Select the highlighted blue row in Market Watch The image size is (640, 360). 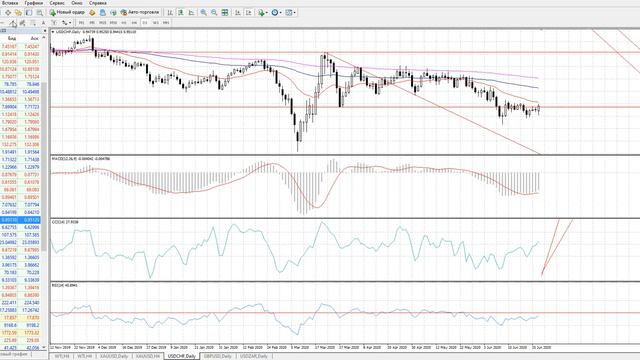(20, 220)
